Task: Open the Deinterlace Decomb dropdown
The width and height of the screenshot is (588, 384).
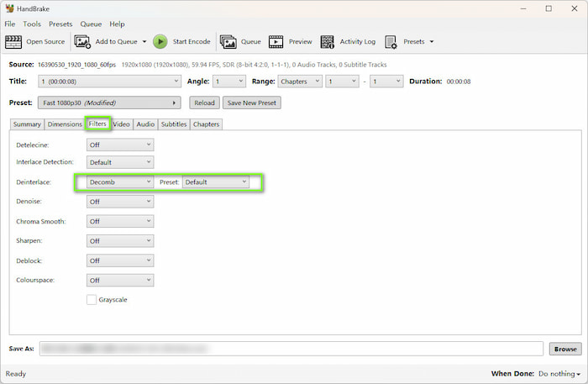Action: click(x=120, y=182)
